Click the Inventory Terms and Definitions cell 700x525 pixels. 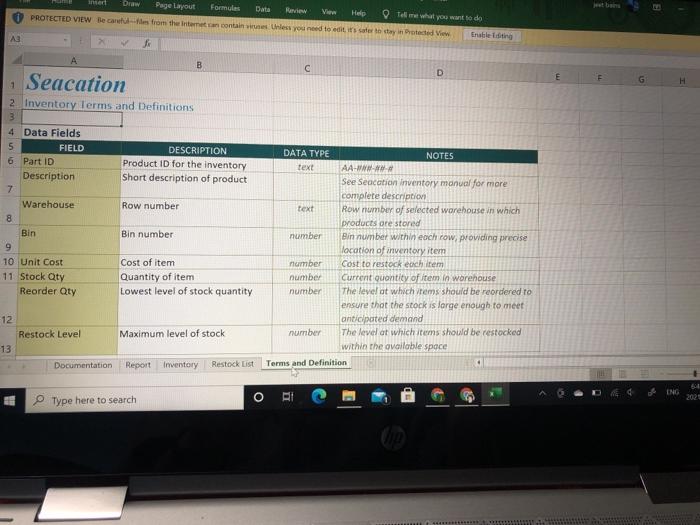pyautogui.click(x=109, y=105)
